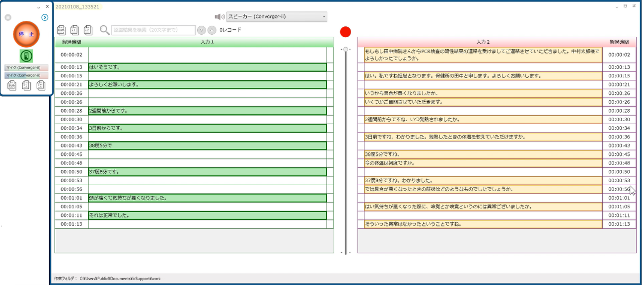Select the first マイク (Converger-ii) pink field
Screen dimensions: 644x285
coord(26,68)
